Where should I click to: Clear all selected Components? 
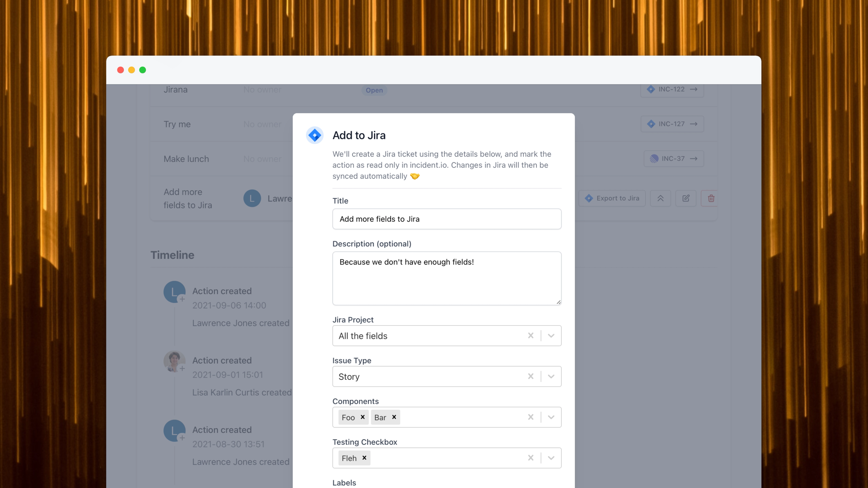click(530, 417)
